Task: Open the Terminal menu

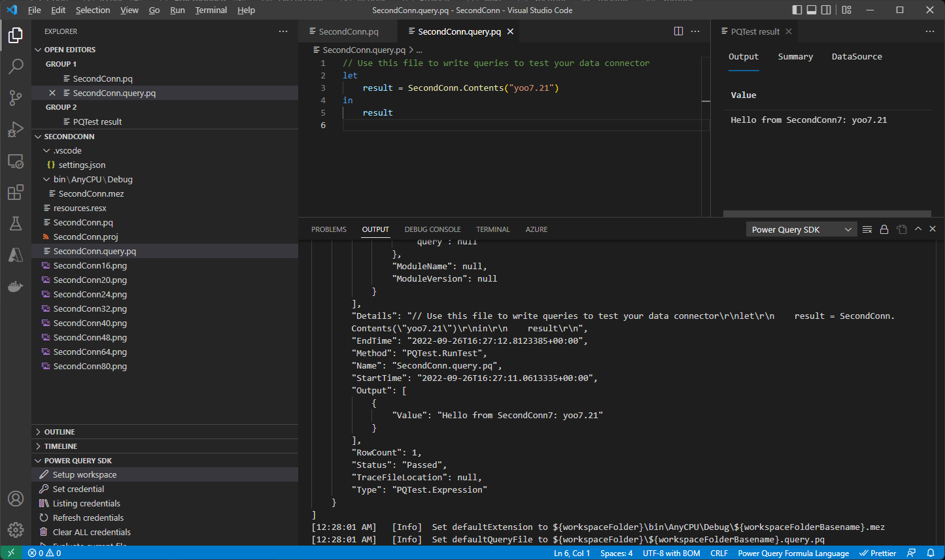Action: 211,10
